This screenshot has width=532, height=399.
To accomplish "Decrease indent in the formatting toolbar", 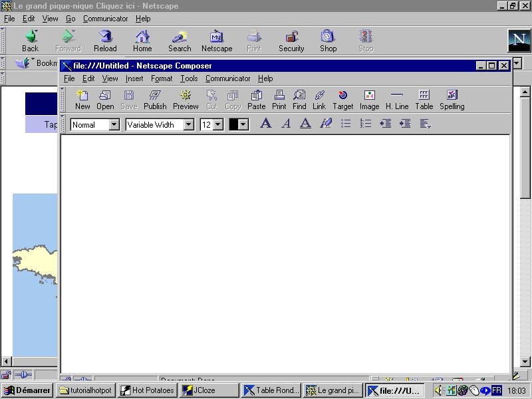I will point(386,124).
